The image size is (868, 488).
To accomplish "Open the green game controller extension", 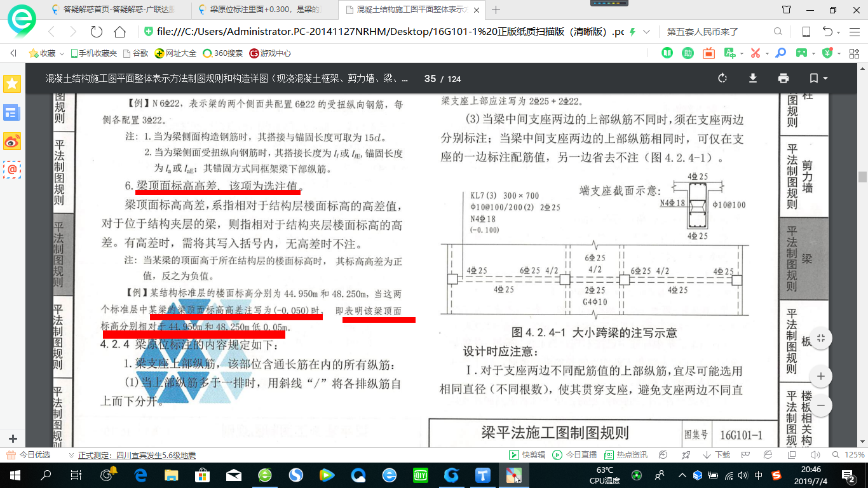I will [801, 53].
